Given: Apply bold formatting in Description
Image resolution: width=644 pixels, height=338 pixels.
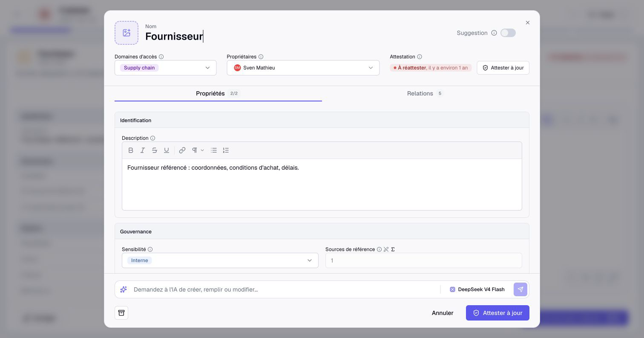Looking at the screenshot, I should [x=131, y=150].
